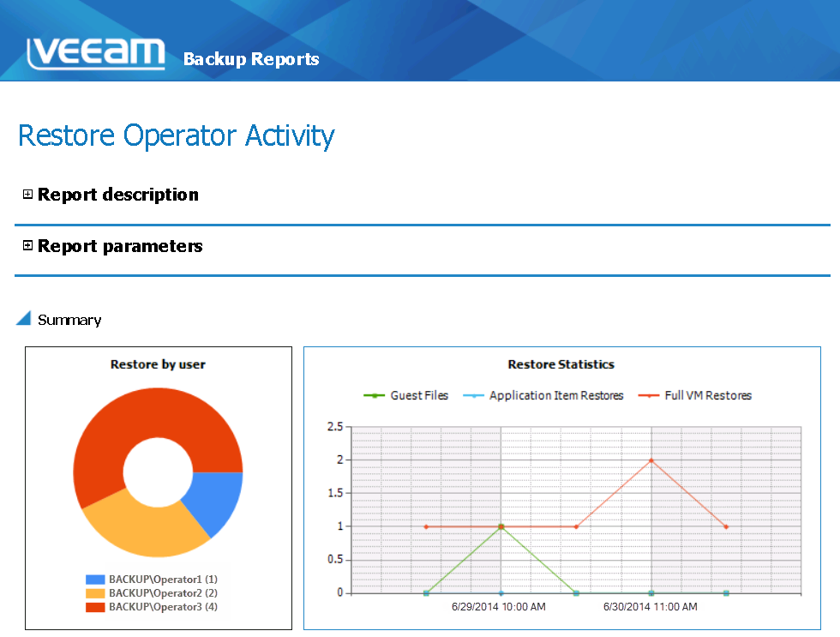Select the Guest Files legend label
The height and width of the screenshot is (637, 840).
pos(419,395)
